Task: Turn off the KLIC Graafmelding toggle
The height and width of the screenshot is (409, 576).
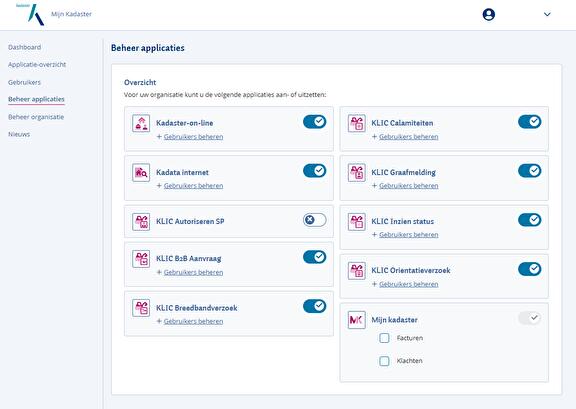Action: coord(529,171)
